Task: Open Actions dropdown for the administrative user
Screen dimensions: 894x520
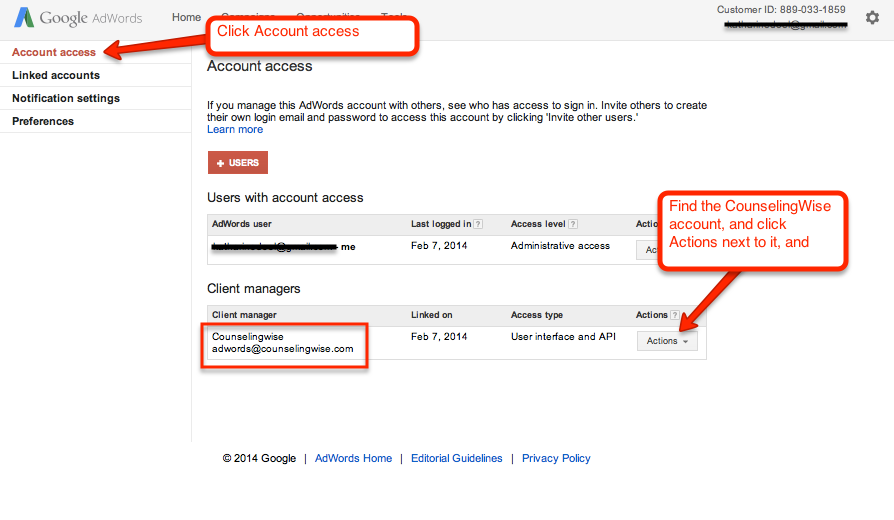Action: click(x=646, y=250)
